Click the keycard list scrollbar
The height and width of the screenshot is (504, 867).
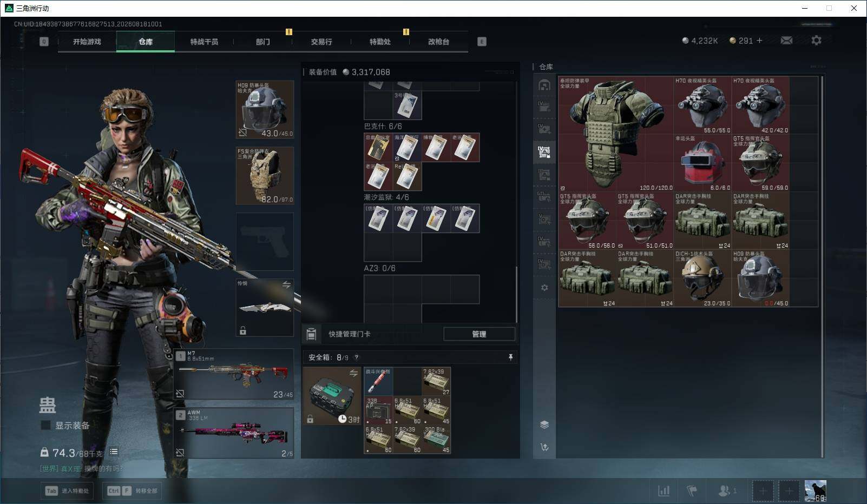pyautogui.click(x=516, y=294)
